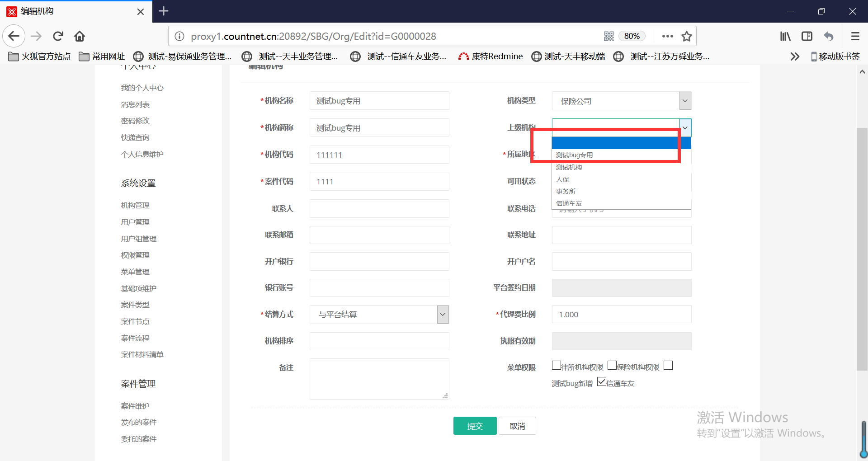Open the 测试--江苏万舜业务 bookmark
868x461 pixels.
661,56
